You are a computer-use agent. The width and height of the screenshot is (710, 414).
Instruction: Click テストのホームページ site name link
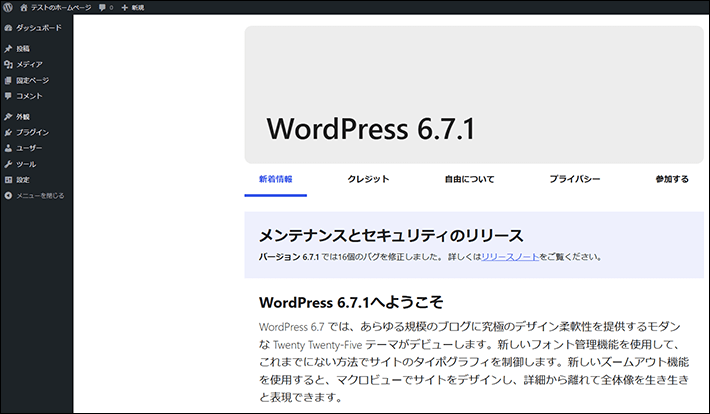[61, 8]
